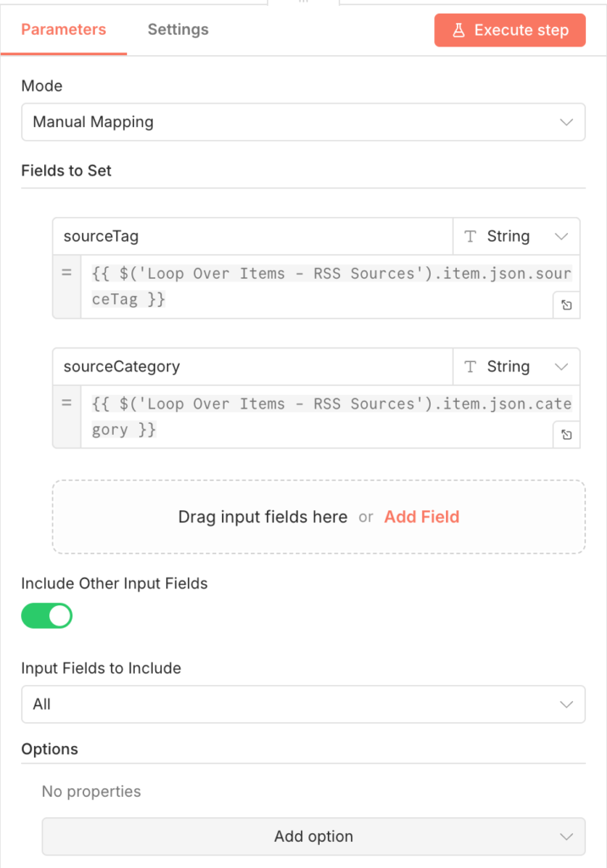Select the Parameters tab
This screenshot has height=868, width=607.
64,30
